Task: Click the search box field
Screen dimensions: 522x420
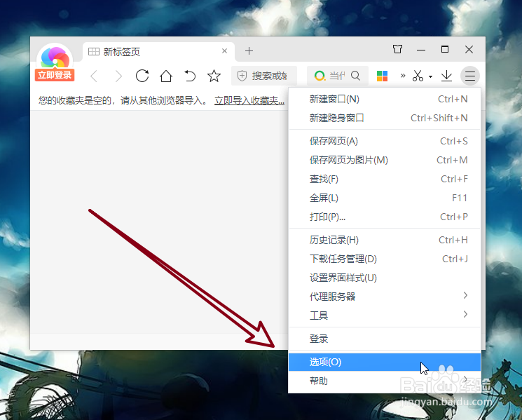Action: 338,76
